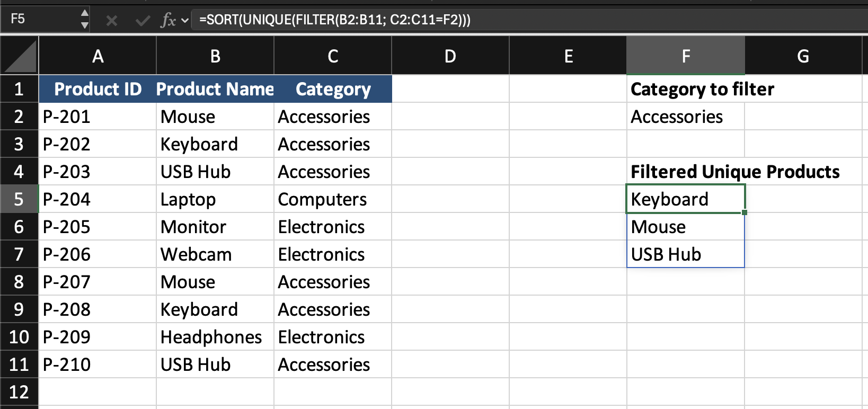Click the Headphones cell in column B

tap(215, 337)
